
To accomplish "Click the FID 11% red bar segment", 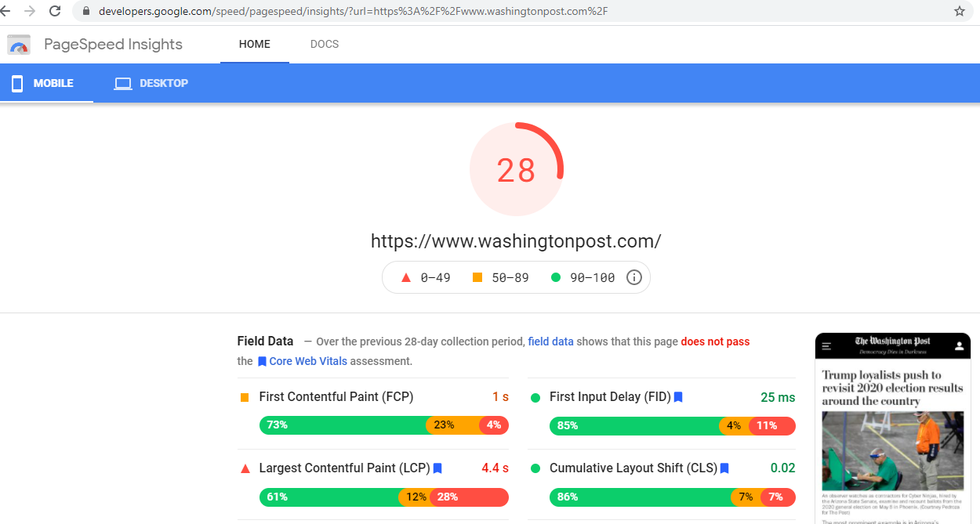I will (772, 425).
